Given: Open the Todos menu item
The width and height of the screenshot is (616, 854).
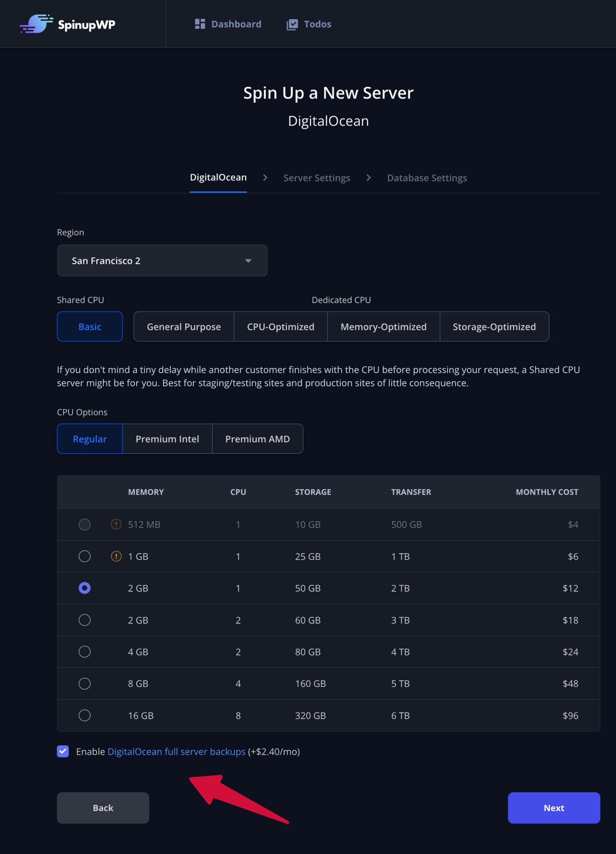Looking at the screenshot, I should [309, 24].
